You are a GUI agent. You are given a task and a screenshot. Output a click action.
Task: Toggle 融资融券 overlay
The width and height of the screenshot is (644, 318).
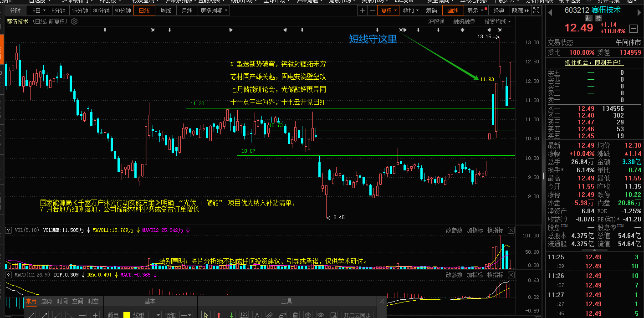click(x=464, y=21)
